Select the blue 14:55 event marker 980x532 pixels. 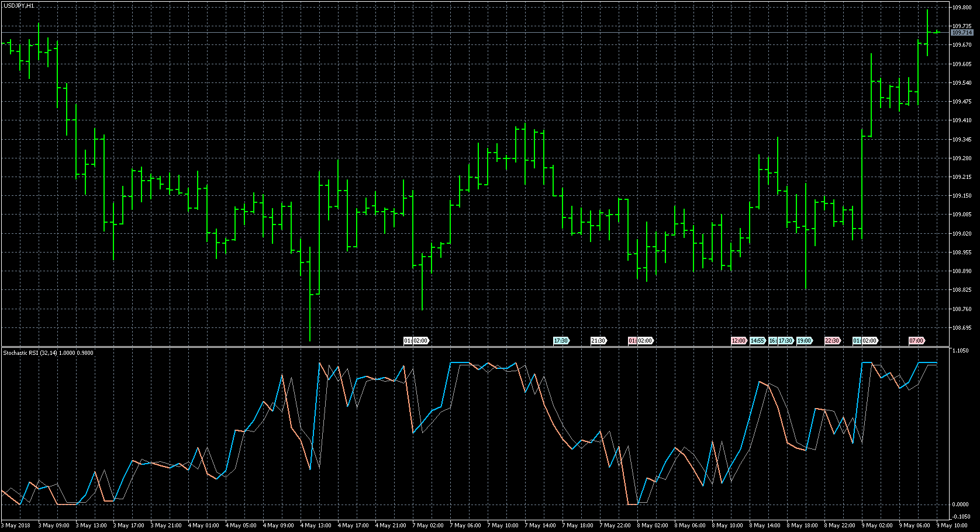click(x=757, y=340)
